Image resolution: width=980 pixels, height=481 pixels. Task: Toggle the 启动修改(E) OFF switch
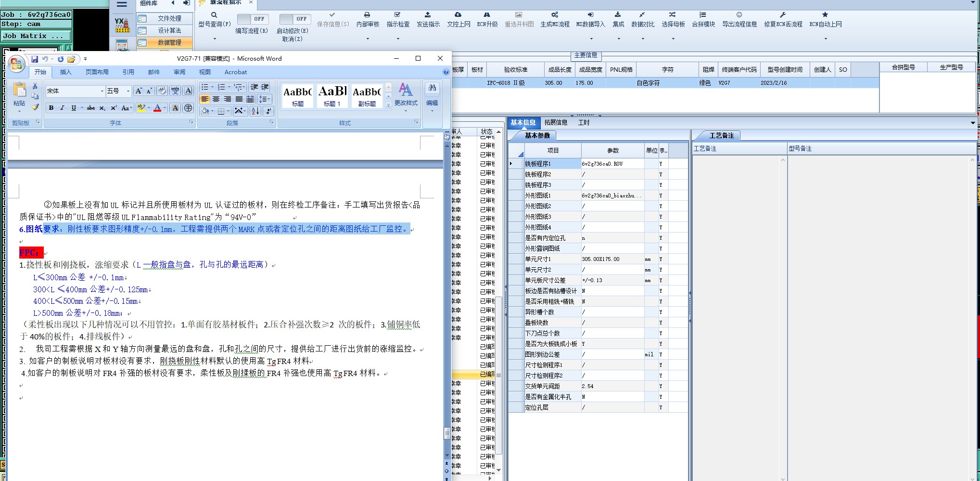tap(295, 19)
